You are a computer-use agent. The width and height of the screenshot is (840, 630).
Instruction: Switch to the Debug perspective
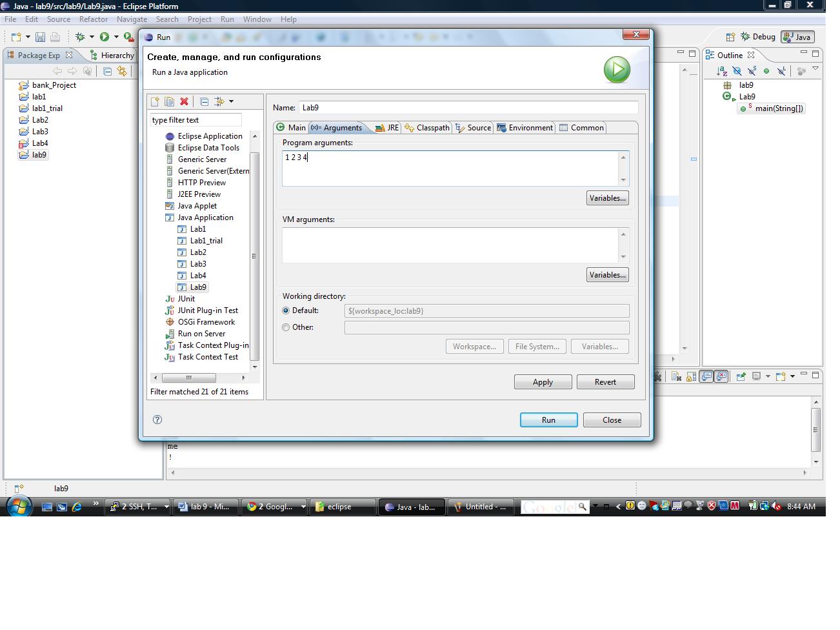758,37
